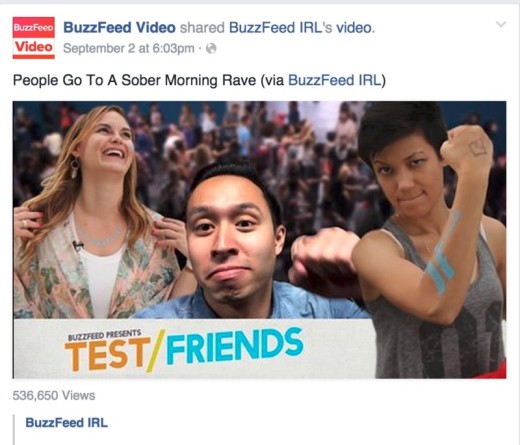Click the 'BuzzFeed Presents' text on banner
The height and width of the screenshot is (445, 520).
click(x=104, y=335)
